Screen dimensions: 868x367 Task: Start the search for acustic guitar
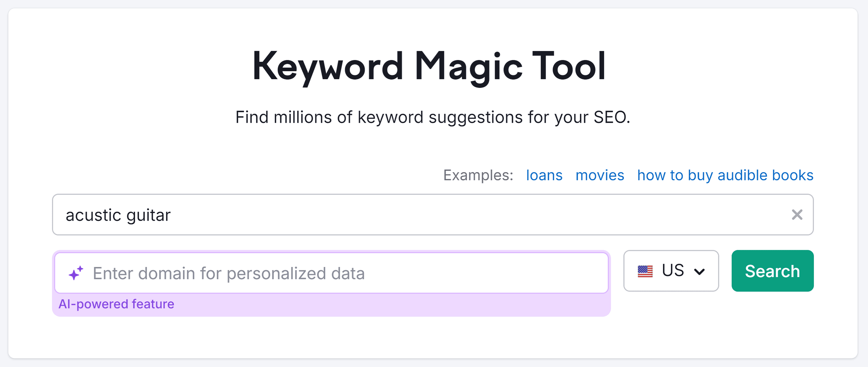(773, 271)
